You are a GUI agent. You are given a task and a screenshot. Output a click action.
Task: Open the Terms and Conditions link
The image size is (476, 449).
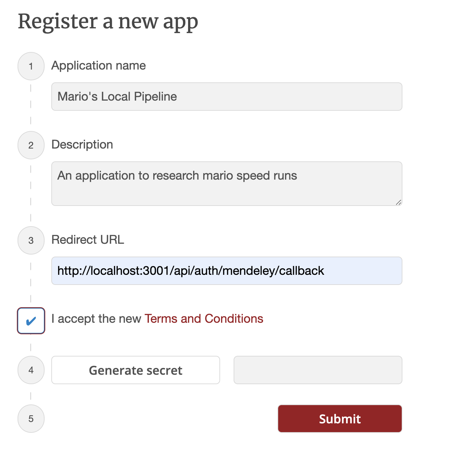click(204, 318)
